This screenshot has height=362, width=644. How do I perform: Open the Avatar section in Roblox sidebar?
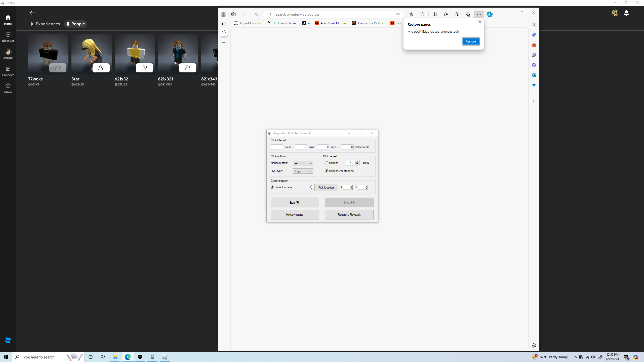click(8, 54)
